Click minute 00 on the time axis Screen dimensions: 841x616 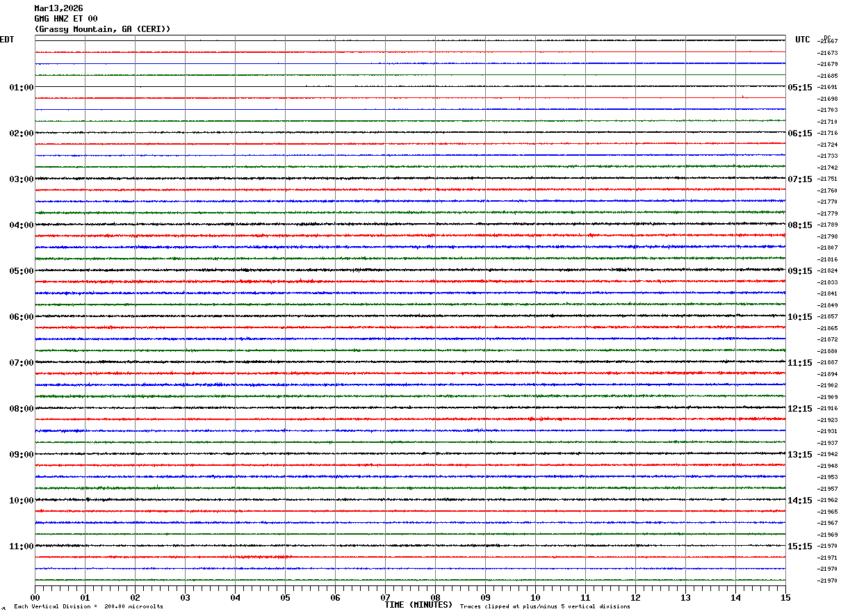(35, 598)
